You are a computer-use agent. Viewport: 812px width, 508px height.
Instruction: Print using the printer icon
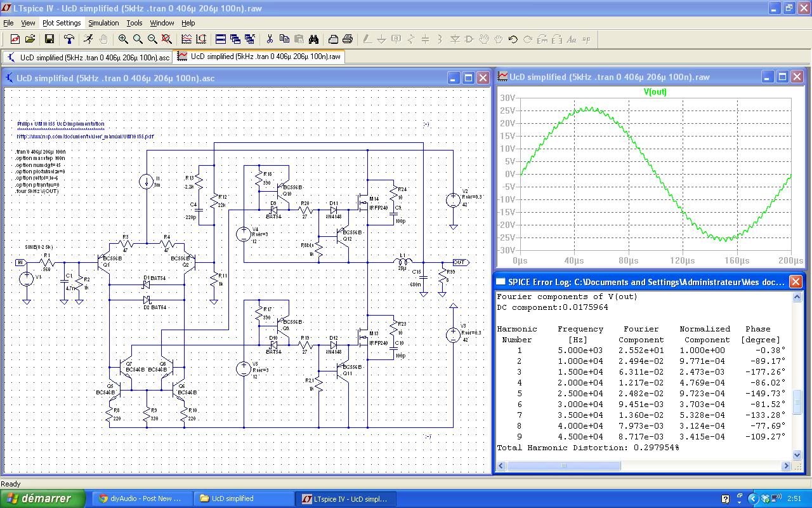(x=348, y=39)
